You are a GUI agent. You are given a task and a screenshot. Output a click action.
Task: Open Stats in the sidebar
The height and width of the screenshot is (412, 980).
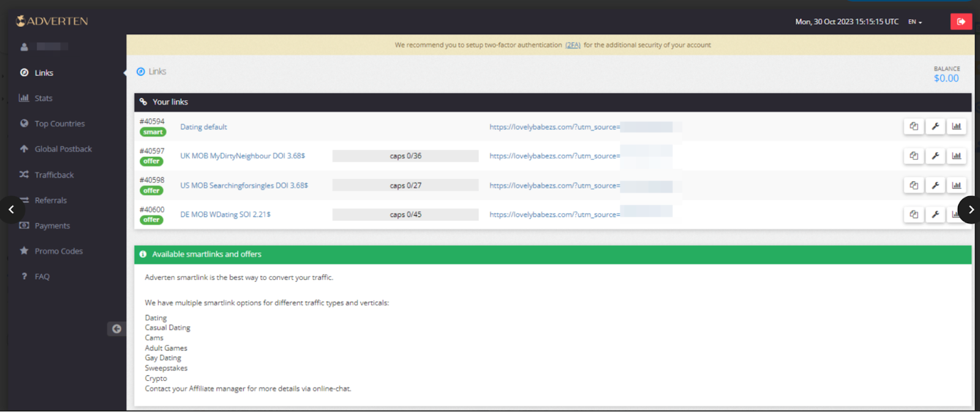[x=43, y=98]
